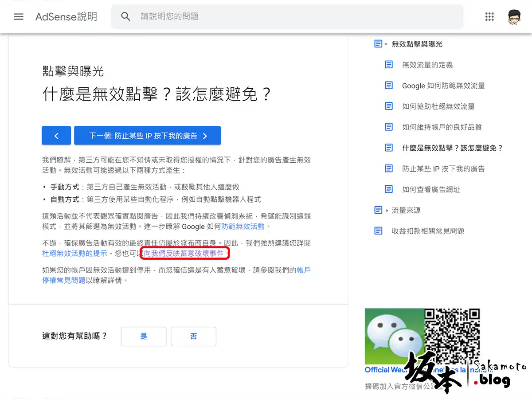
Task: Open 如何維持帳戶的良好品質 sidebar item
Action: pos(442,127)
